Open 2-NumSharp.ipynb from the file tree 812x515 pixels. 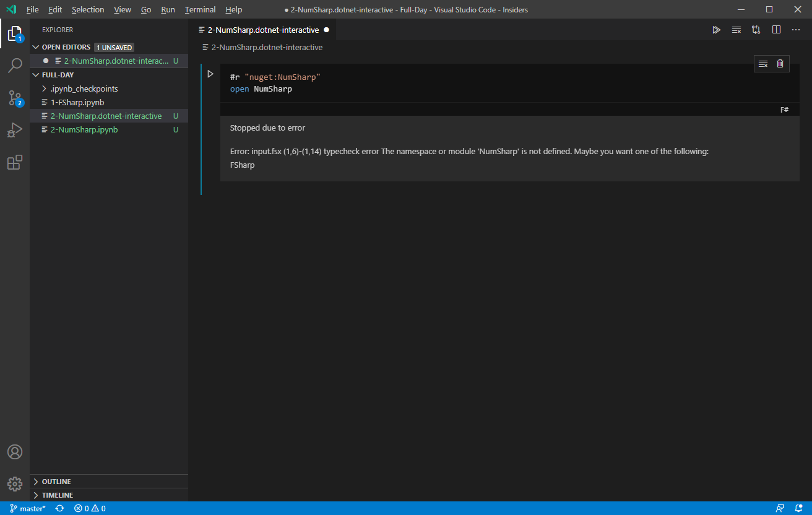click(x=109, y=129)
